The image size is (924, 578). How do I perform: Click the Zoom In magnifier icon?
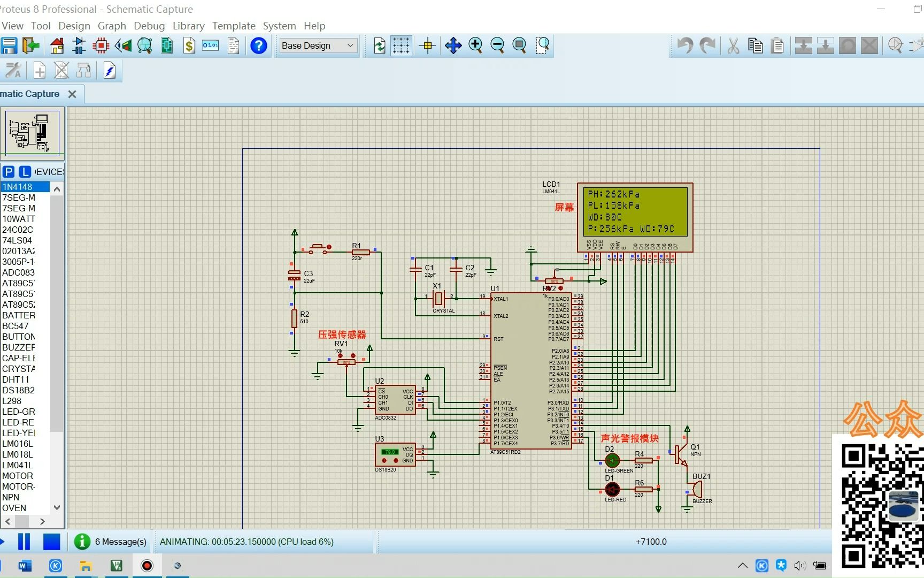[475, 45]
